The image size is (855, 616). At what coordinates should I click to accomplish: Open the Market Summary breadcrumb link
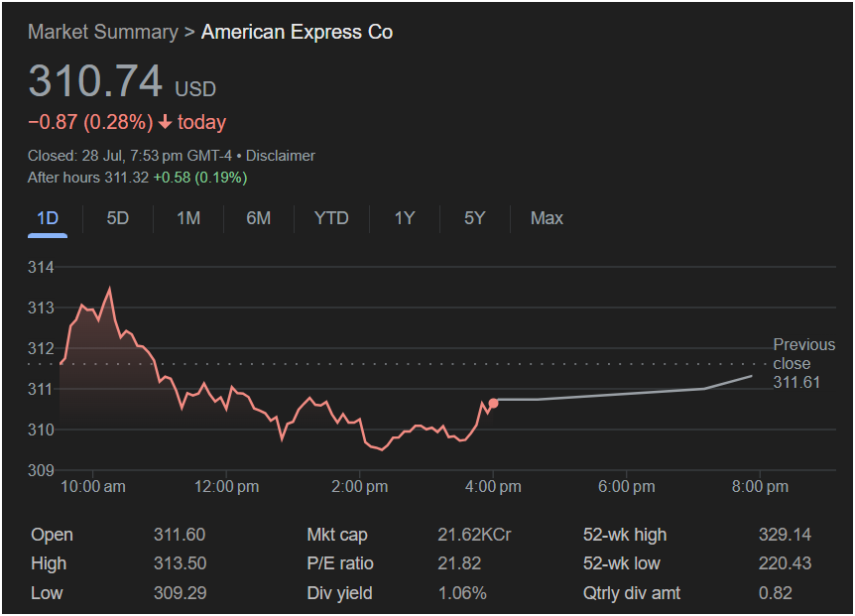tap(103, 32)
